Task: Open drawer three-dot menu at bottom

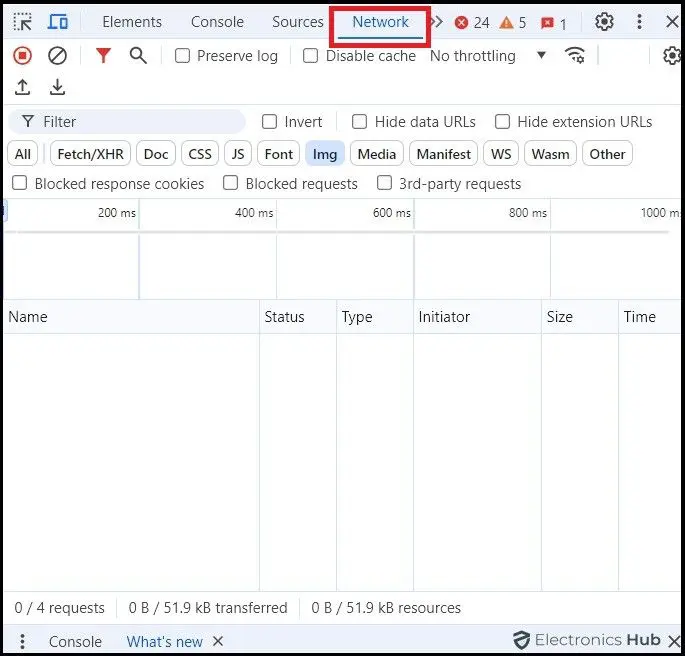Action: (x=22, y=641)
